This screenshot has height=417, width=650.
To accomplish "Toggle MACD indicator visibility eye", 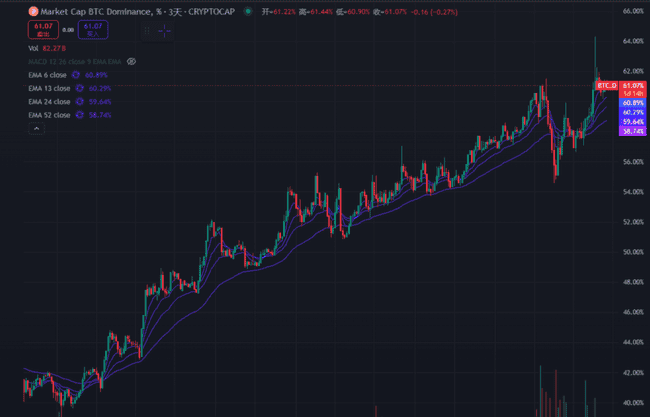I will pos(131,61).
